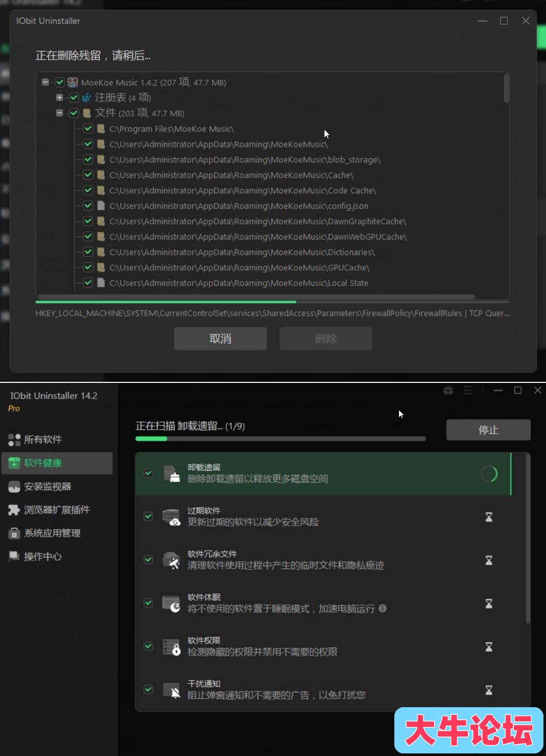
Task: Click the folder icon of the GPUCache path
Action: [x=101, y=267]
